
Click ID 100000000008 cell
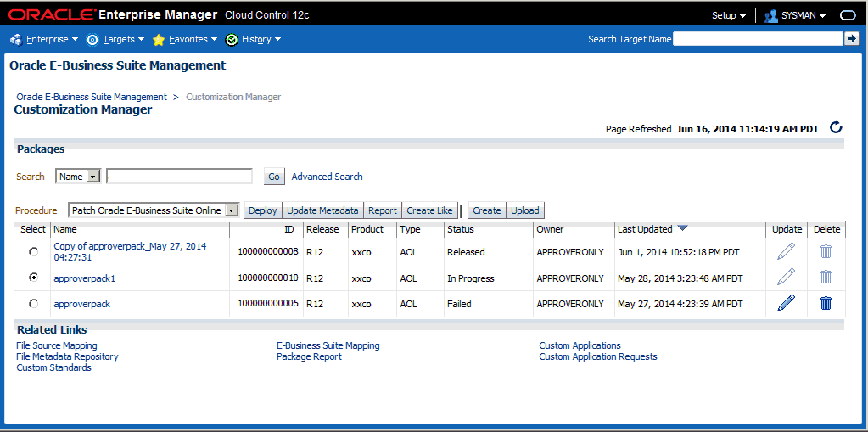(268, 252)
